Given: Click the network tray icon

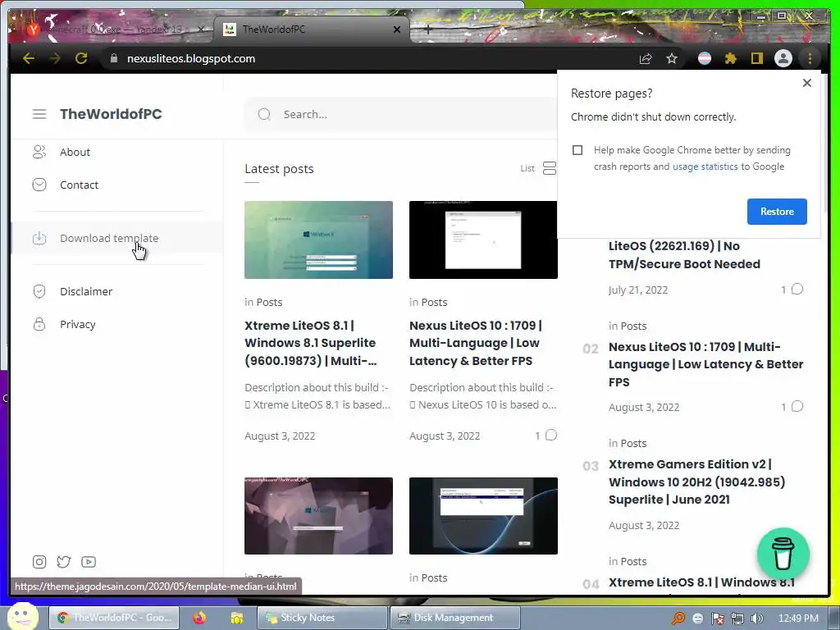Looking at the screenshot, I should click(x=737, y=619).
